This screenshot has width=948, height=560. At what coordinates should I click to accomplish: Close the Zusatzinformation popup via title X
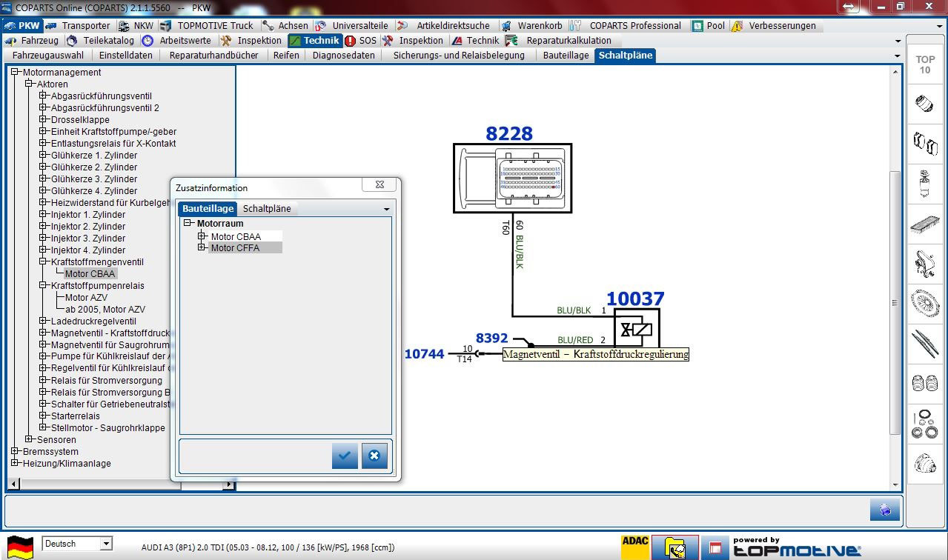click(379, 184)
